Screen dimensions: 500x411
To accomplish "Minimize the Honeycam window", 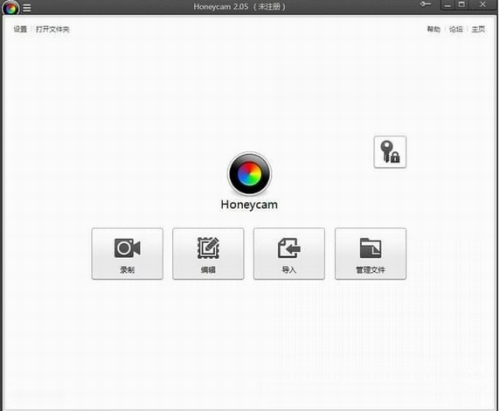I will tap(448, 5).
